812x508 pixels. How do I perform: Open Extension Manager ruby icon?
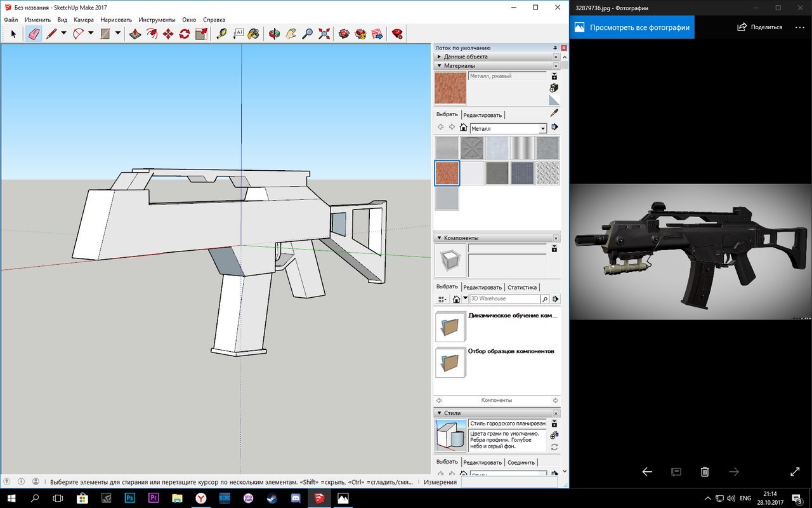coord(397,34)
